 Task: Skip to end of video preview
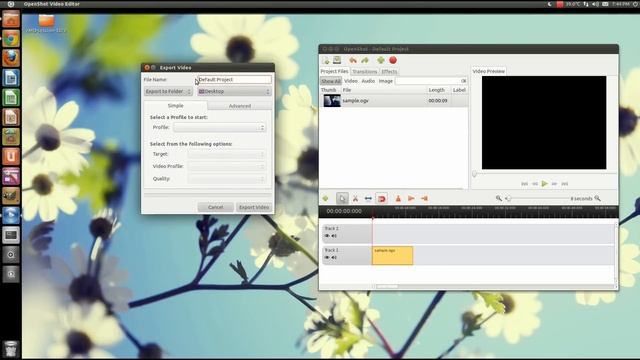564,184
